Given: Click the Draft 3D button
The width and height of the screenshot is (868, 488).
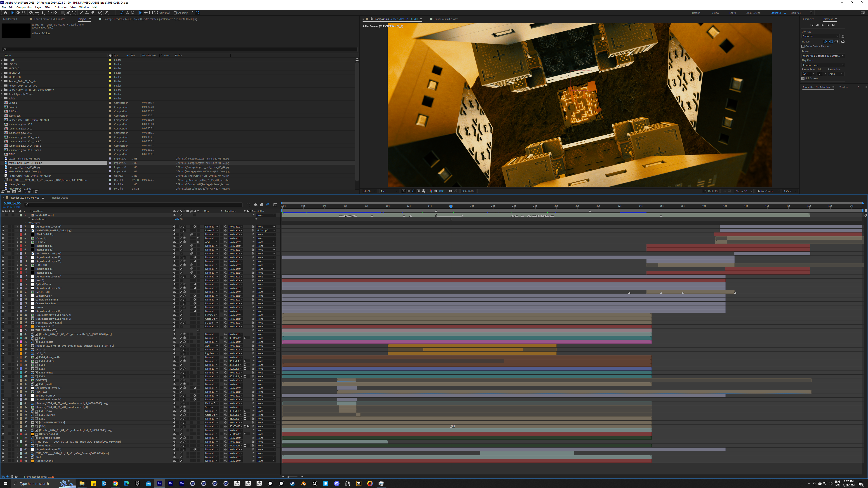Looking at the screenshot, I should tap(711, 191).
